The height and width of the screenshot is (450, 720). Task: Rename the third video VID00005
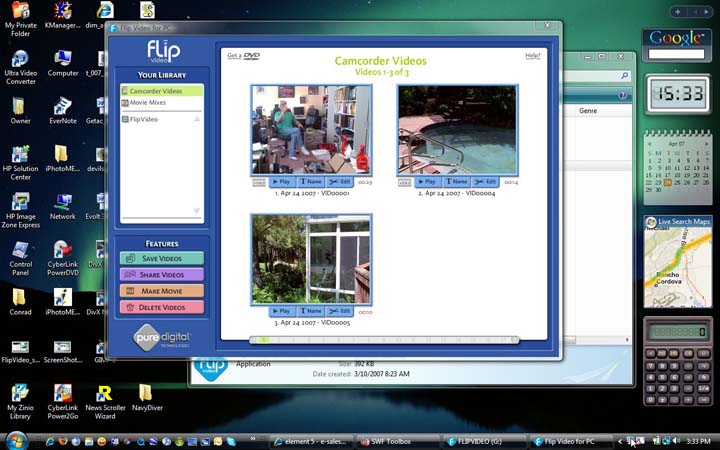311,311
